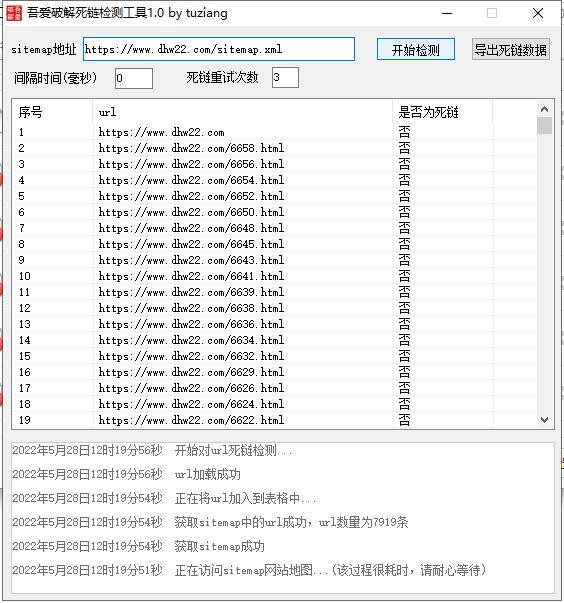Close the dead link tool window
This screenshot has height=603, width=564.
coord(538,13)
